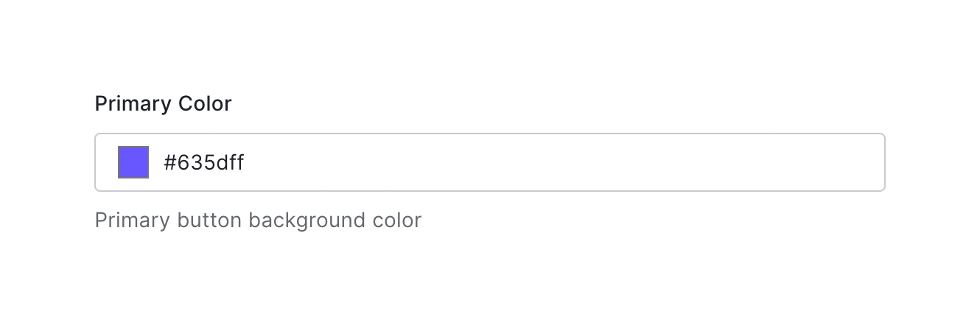Click the Primary Color label
Viewport: 980px width, 326px height.
coord(163,104)
